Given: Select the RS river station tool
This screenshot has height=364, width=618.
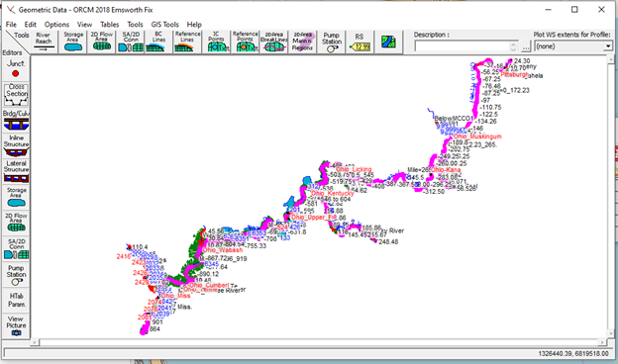Looking at the screenshot, I should pos(360,42).
